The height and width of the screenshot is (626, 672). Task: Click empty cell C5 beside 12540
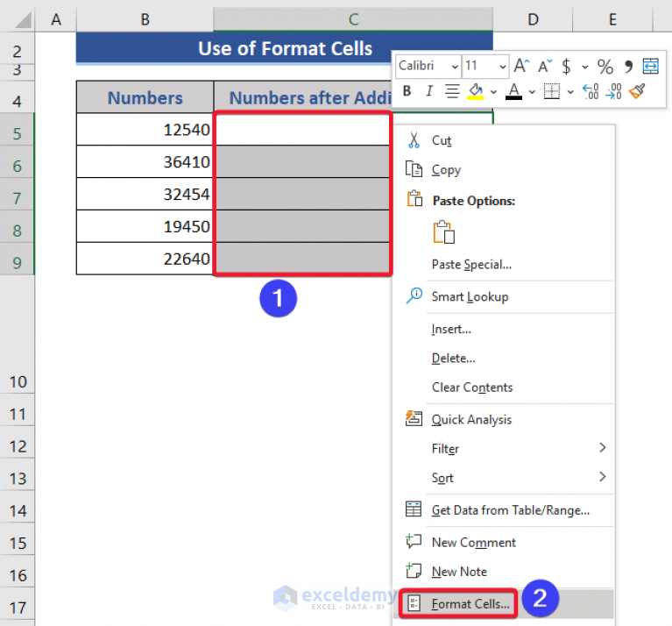pos(302,130)
